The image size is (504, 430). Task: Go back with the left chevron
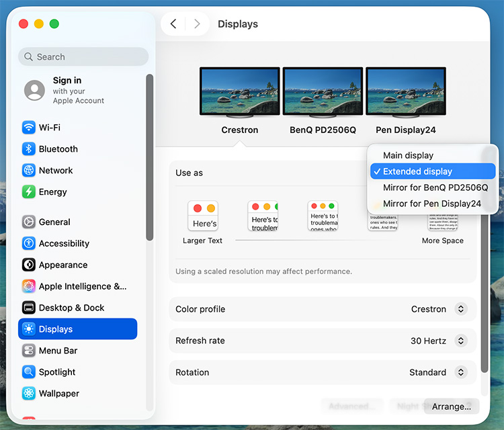[x=173, y=24]
